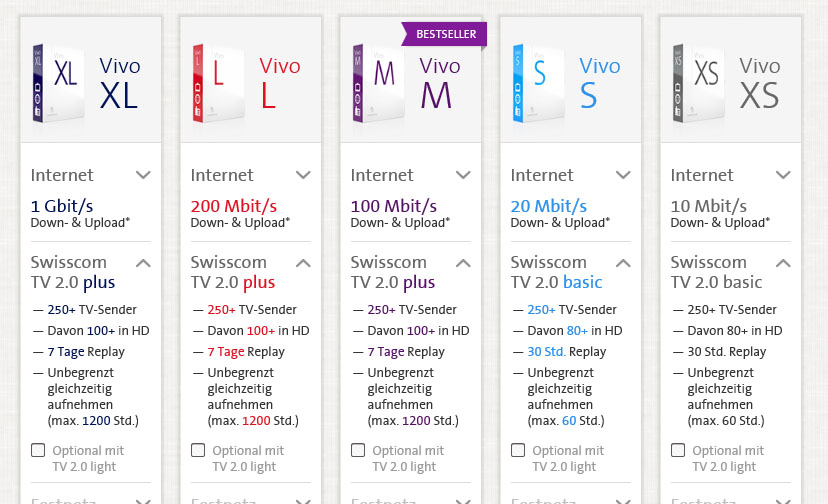Viewport: 828px width, 504px height.
Task: Click the Vivo XS title text
Action: [x=759, y=83]
